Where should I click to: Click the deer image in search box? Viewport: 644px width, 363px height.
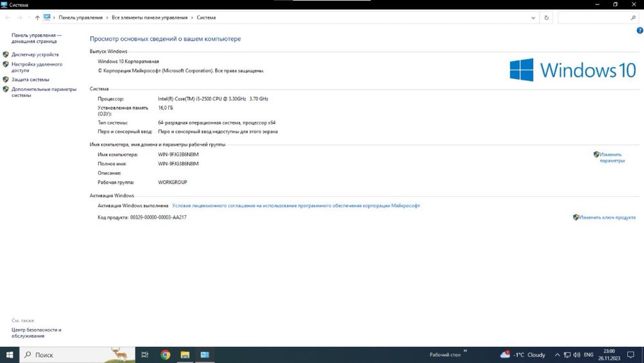tap(120, 355)
